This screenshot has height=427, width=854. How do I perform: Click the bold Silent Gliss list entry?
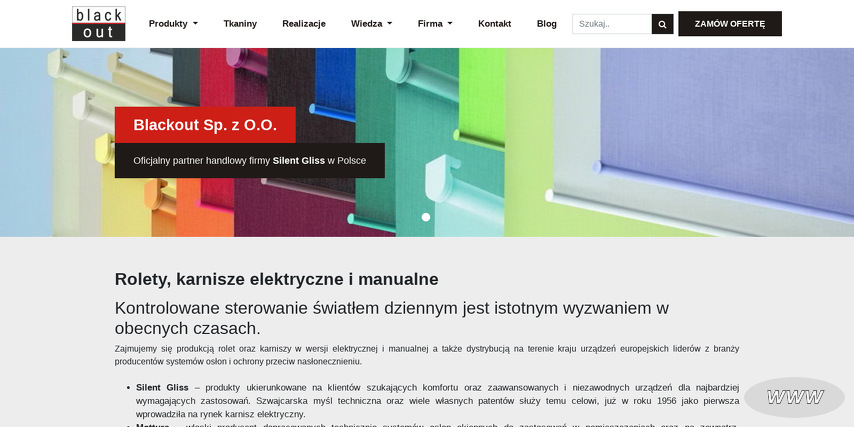(x=162, y=388)
